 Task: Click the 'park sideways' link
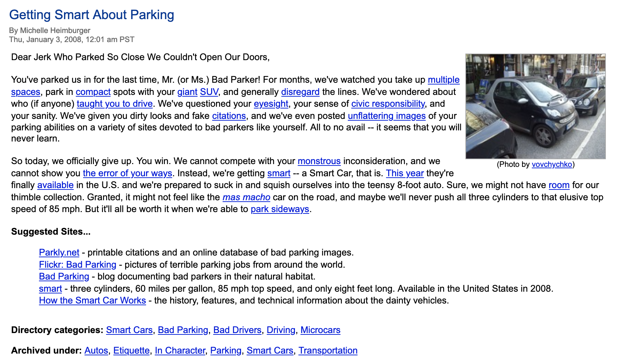[x=280, y=209]
